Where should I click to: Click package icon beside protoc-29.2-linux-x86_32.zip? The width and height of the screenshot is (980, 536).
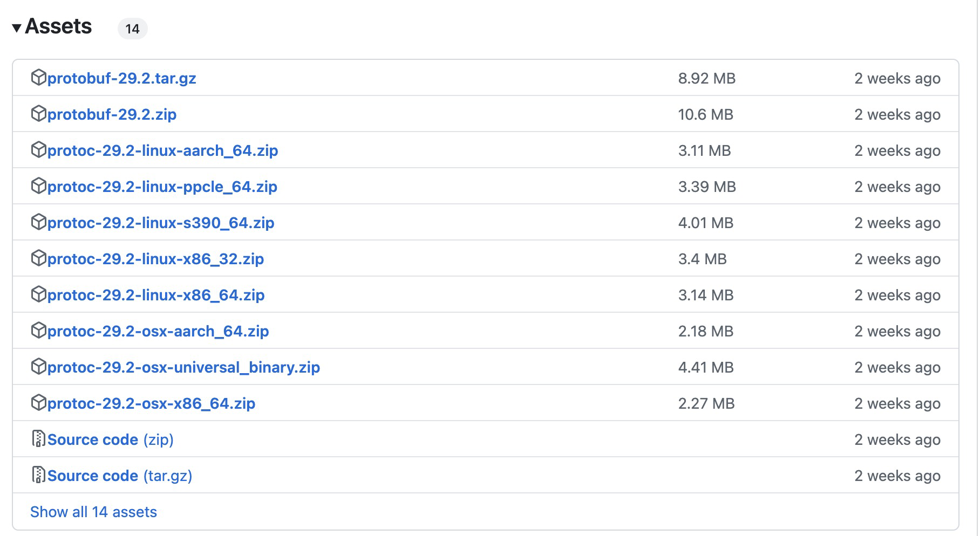38,258
